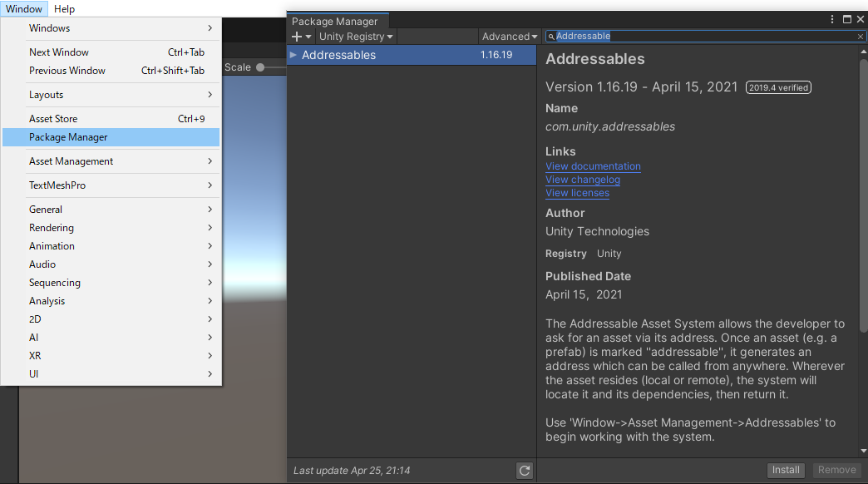Click the View changelog link

click(583, 180)
